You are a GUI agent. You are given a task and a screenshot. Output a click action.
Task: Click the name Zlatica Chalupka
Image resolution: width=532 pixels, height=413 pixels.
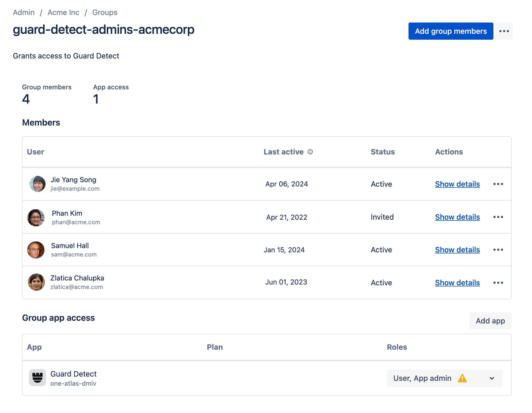click(x=77, y=278)
